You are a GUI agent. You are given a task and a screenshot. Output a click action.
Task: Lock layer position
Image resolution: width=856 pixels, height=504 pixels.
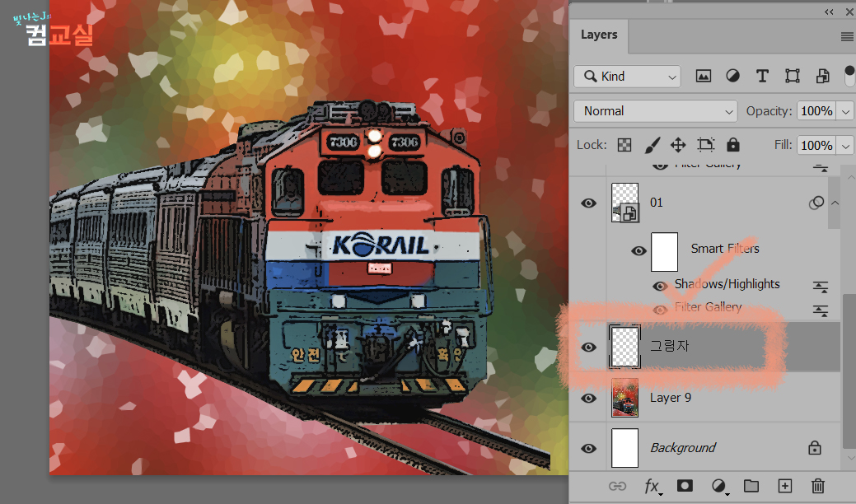click(x=678, y=145)
